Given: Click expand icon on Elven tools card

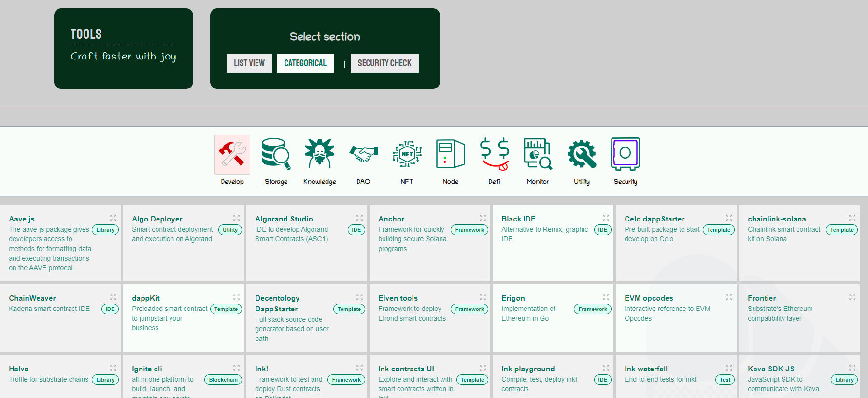Looking at the screenshot, I should pyautogui.click(x=483, y=297).
